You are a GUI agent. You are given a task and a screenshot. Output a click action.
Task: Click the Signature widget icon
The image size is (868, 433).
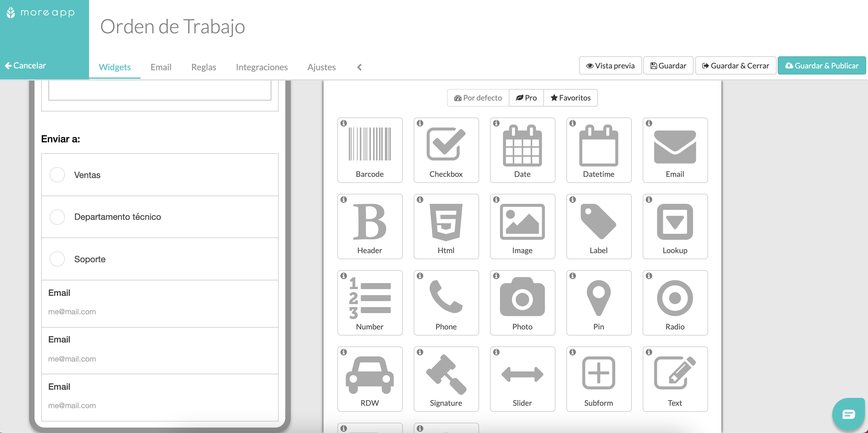[446, 379]
